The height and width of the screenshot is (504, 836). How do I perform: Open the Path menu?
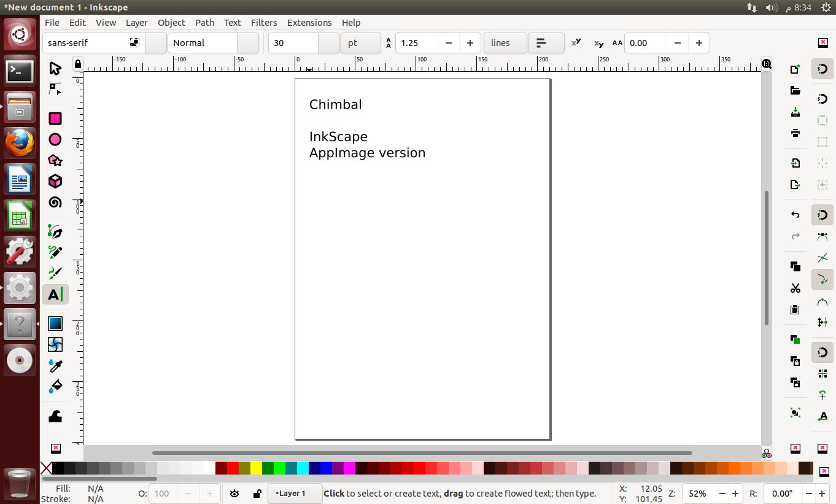[x=205, y=22]
